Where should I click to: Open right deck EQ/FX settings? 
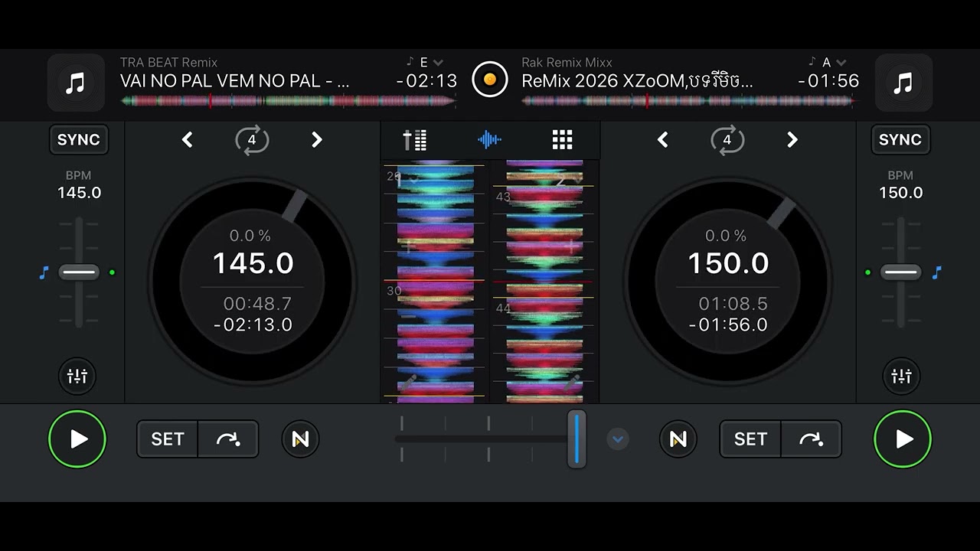pyautogui.click(x=902, y=377)
